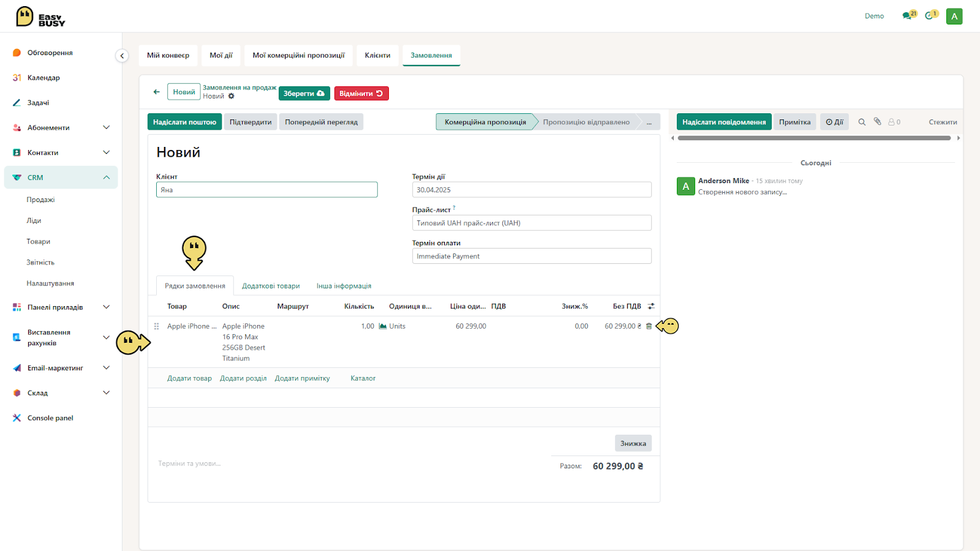980x551 pixels.
Task: Show followers icon in chatter
Action: point(894,122)
